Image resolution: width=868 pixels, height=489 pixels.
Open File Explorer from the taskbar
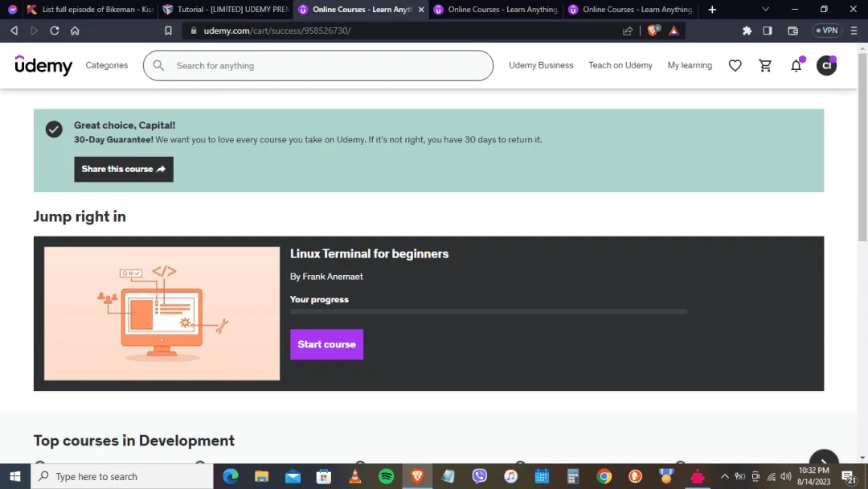point(261,476)
